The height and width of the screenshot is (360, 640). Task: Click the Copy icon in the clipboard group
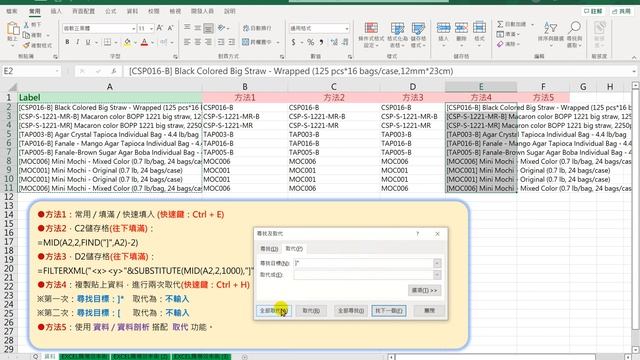[27, 35]
